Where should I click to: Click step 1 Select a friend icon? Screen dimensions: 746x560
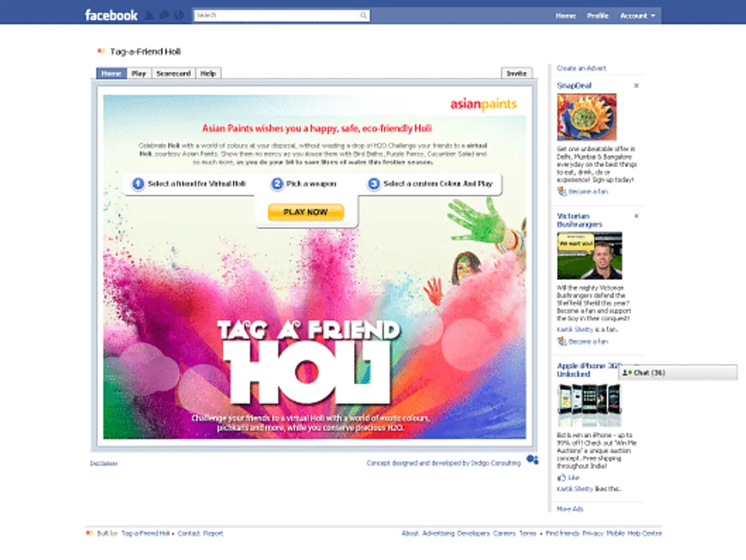coord(138,184)
